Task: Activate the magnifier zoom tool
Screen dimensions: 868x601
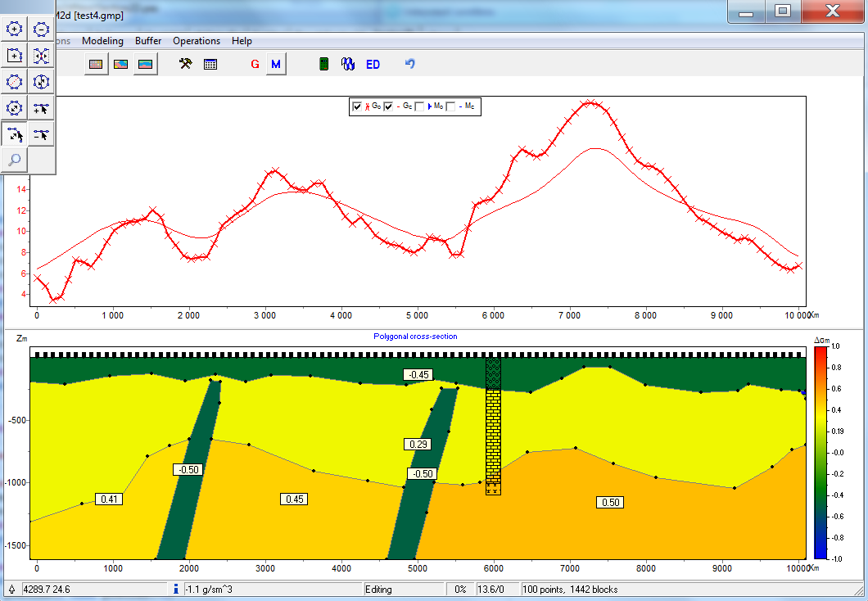Action: point(14,160)
